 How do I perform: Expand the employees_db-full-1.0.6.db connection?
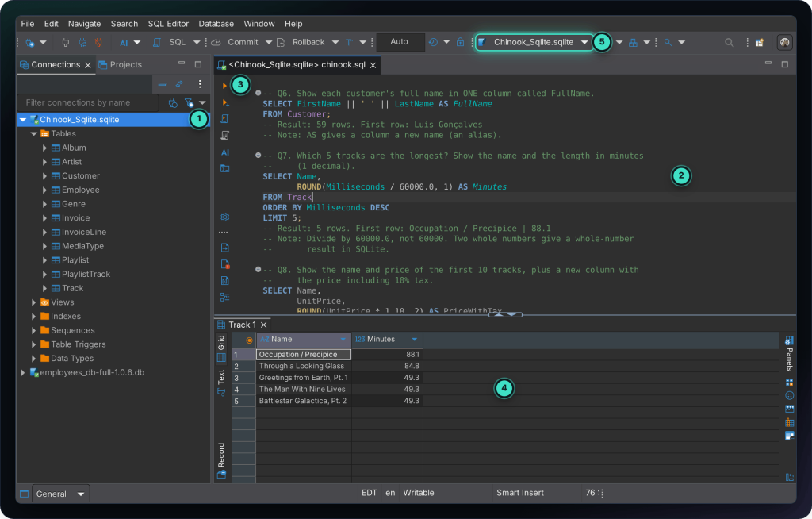(23, 373)
